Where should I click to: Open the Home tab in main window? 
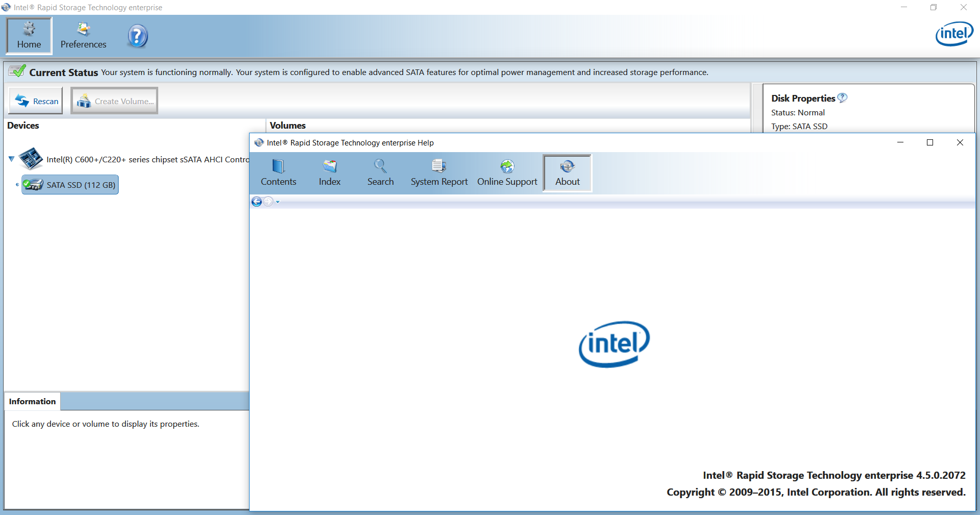tap(29, 36)
